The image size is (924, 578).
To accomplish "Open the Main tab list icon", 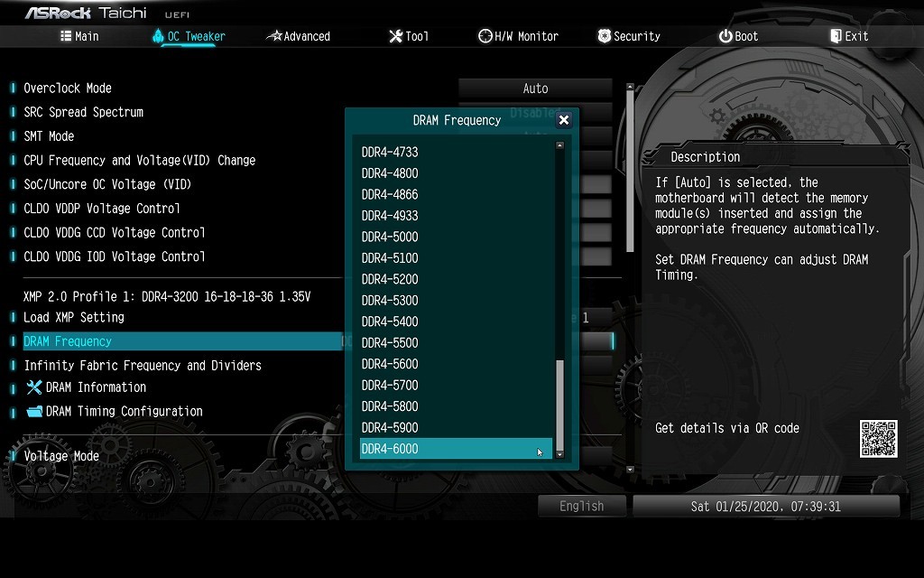I will [65, 36].
